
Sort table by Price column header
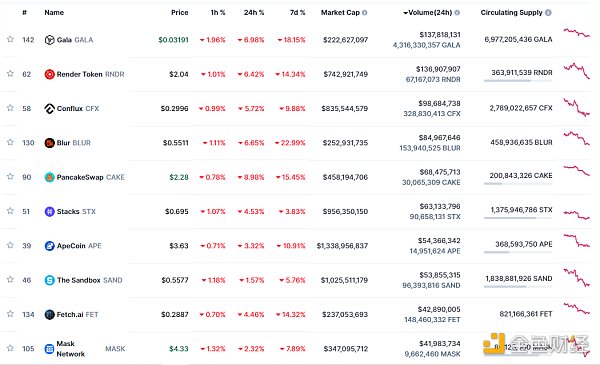click(179, 13)
